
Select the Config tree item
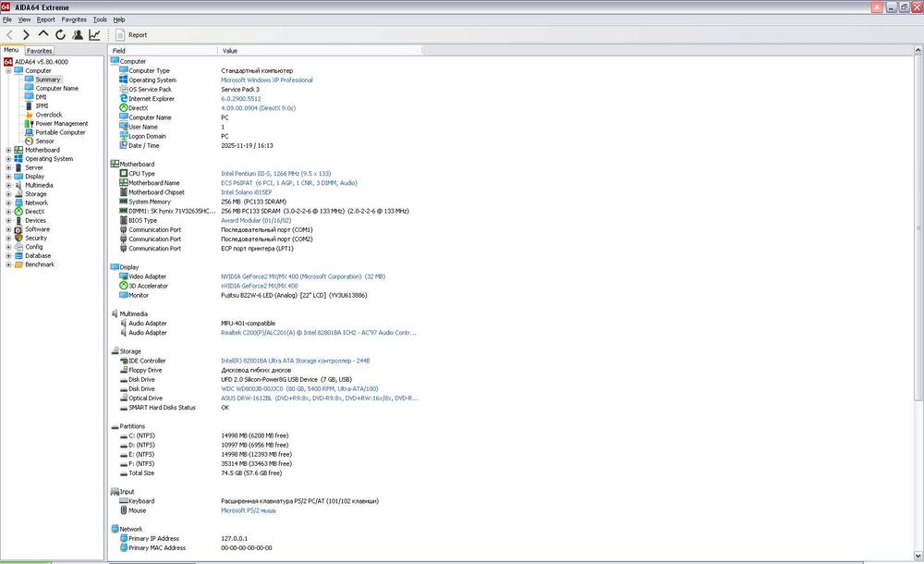[33, 247]
